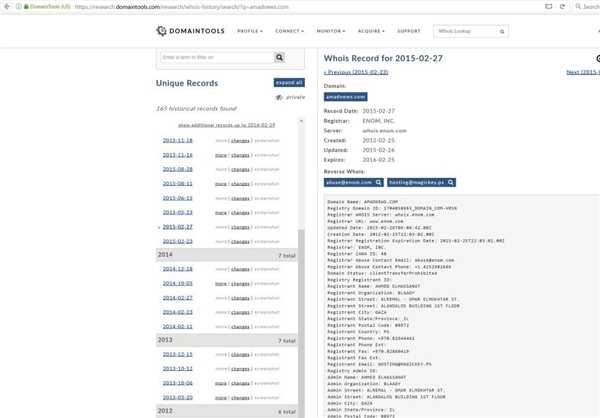Click the browser back arrow icon
Viewport: 600px width, 418px height.
pyautogui.click(x=7, y=7)
